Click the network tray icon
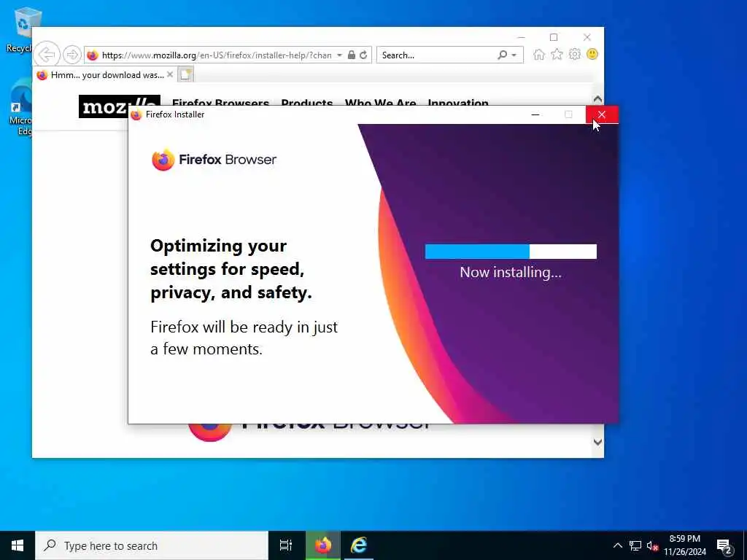 [635, 545]
